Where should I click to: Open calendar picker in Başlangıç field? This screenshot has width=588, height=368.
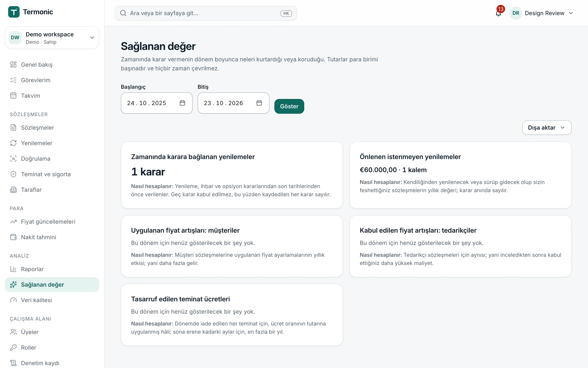point(183,103)
